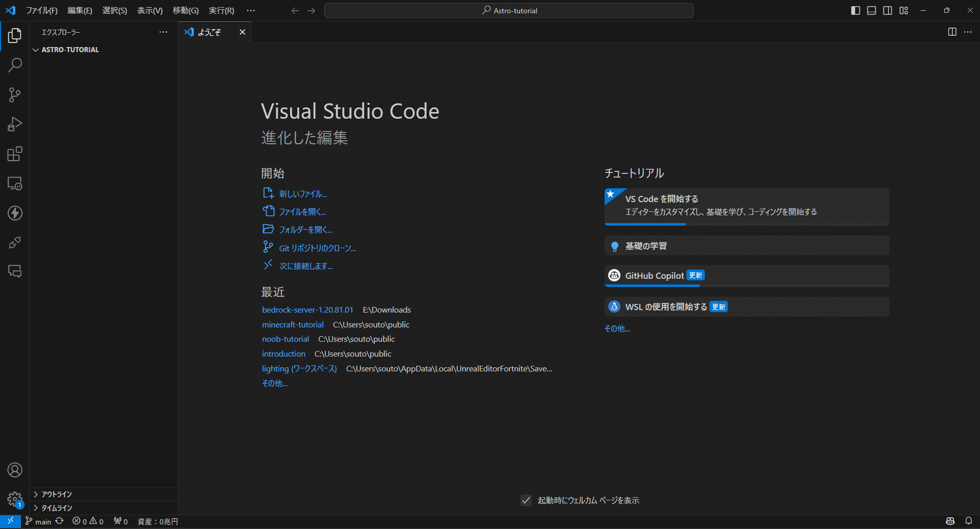This screenshot has height=529, width=980.
Task: Open the ファイル(F) menu
Action: 42,11
